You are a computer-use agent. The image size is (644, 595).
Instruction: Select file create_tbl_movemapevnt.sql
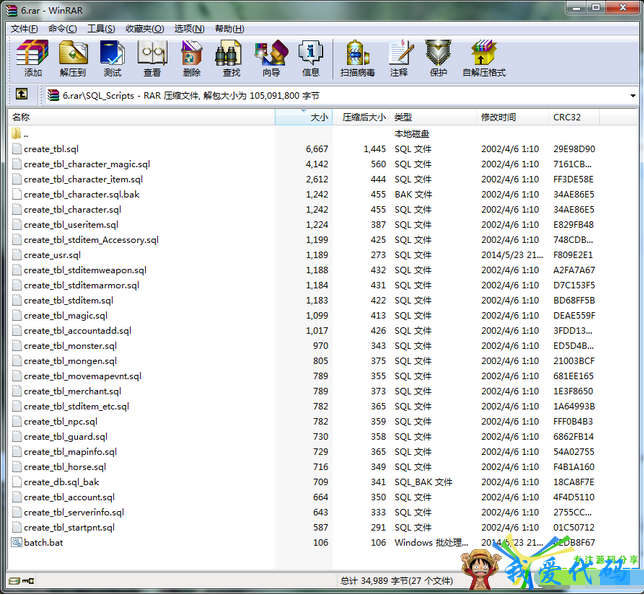[82, 376]
